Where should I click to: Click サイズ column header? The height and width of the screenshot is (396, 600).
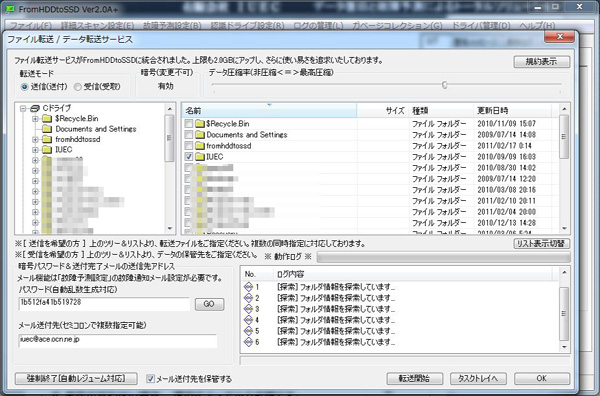(x=382, y=111)
